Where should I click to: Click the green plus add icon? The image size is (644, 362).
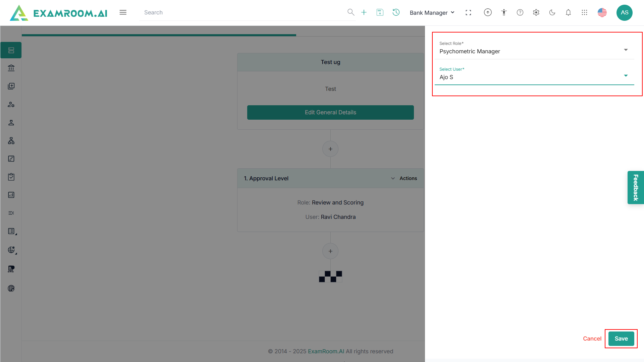click(364, 12)
